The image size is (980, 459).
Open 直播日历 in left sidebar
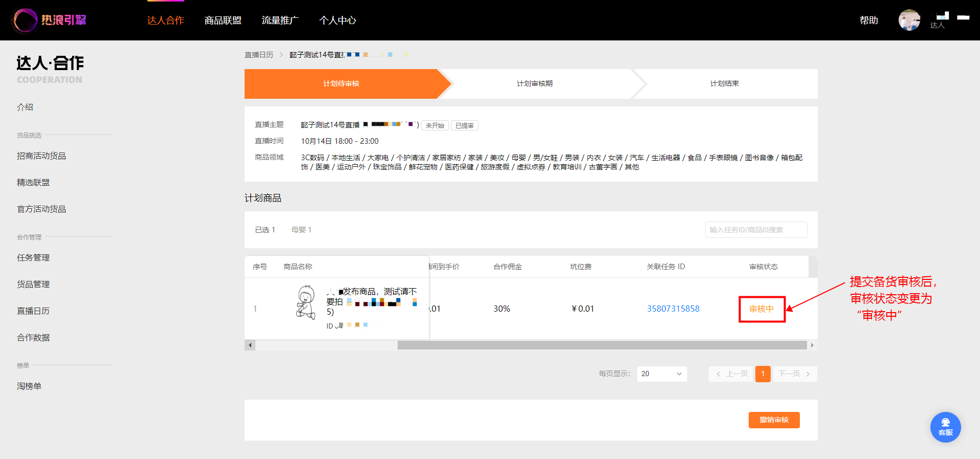pos(33,311)
